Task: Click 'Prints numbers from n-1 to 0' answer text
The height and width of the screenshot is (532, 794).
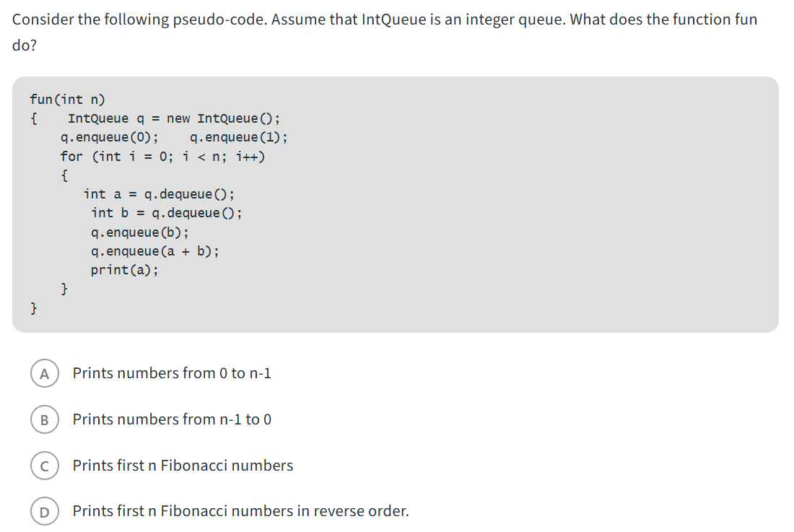Action: [x=172, y=419]
